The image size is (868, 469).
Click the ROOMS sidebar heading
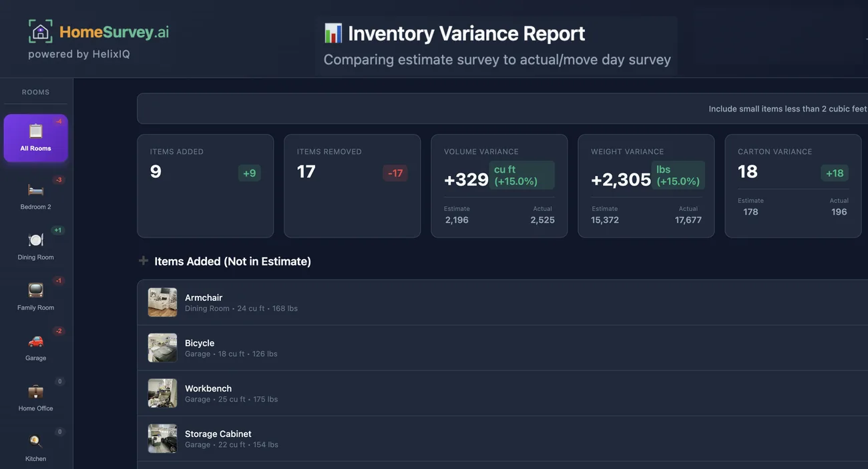(x=35, y=92)
